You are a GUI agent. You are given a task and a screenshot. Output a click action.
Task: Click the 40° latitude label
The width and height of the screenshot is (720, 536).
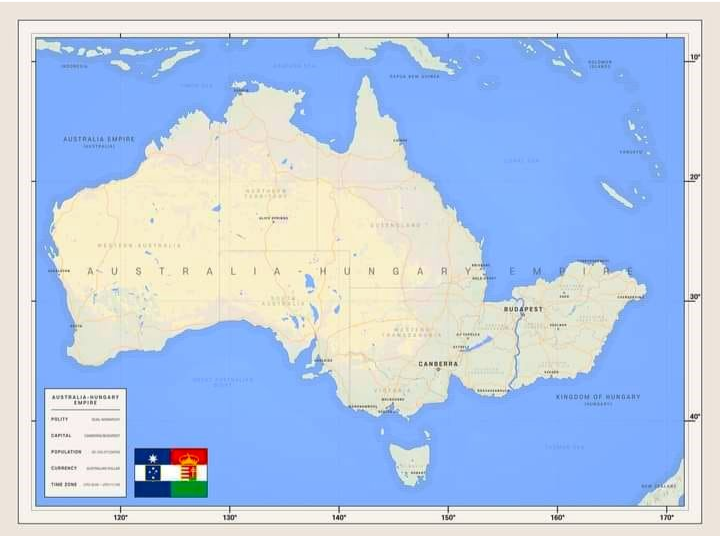point(695,417)
